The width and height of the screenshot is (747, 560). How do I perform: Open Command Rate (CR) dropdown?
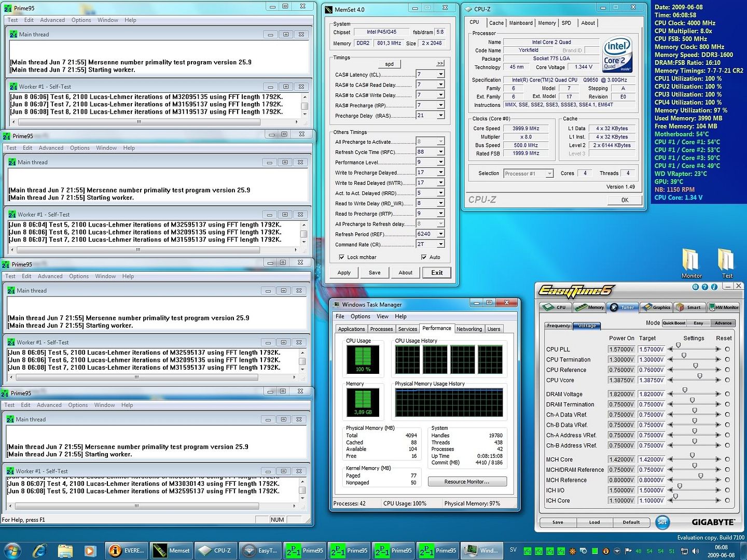click(x=440, y=244)
